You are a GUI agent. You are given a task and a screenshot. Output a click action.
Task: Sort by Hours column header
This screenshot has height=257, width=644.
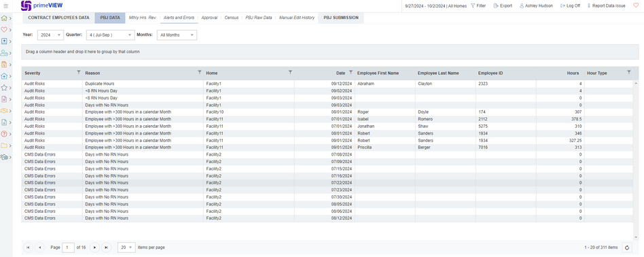[x=573, y=73]
